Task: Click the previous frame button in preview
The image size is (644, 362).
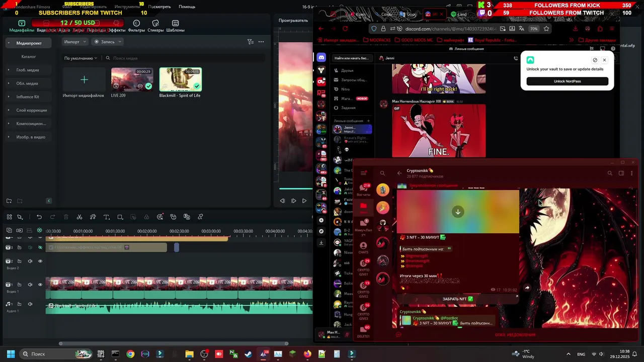Action: tap(283, 201)
